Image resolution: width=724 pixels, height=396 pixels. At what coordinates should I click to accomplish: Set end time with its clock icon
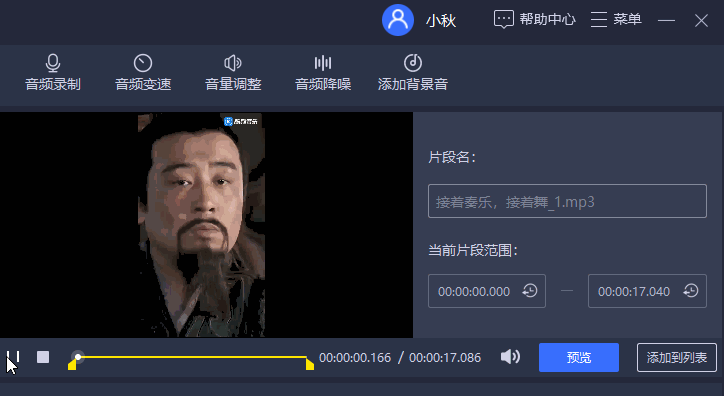pos(691,291)
